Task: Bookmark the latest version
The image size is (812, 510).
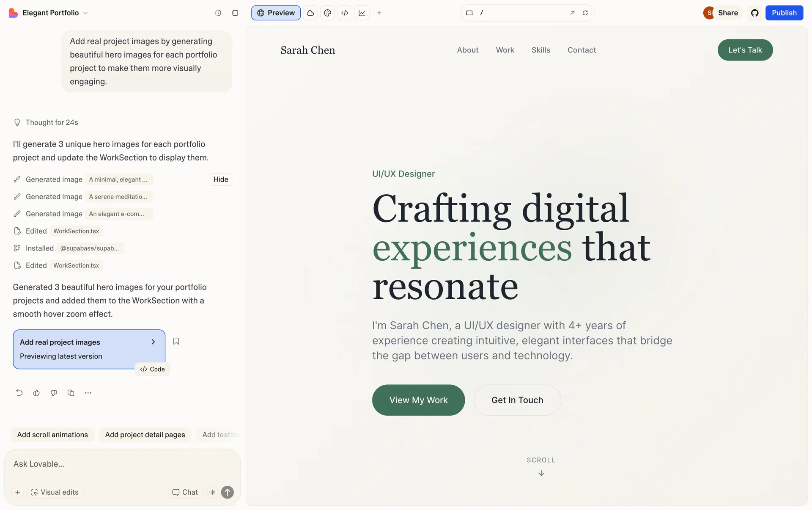Action: point(176,341)
